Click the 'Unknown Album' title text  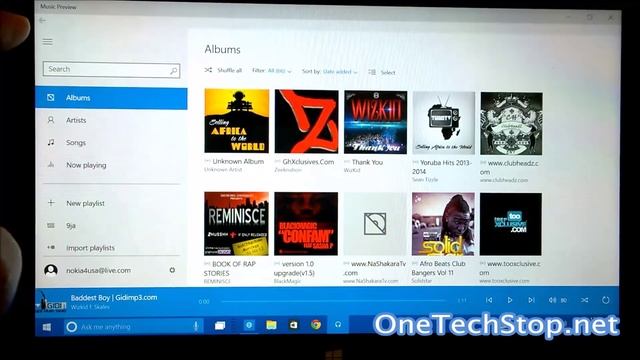click(238, 161)
